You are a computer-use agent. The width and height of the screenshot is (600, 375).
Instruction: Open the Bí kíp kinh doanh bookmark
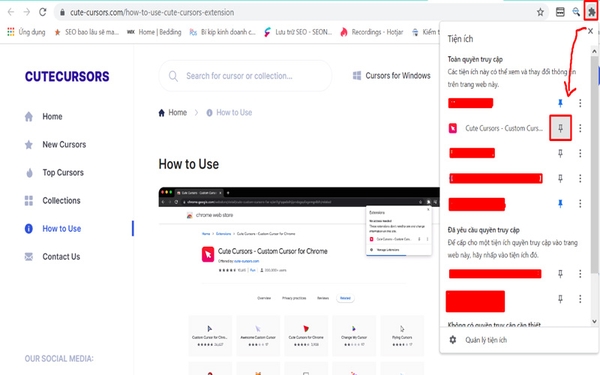pyautogui.click(x=222, y=32)
